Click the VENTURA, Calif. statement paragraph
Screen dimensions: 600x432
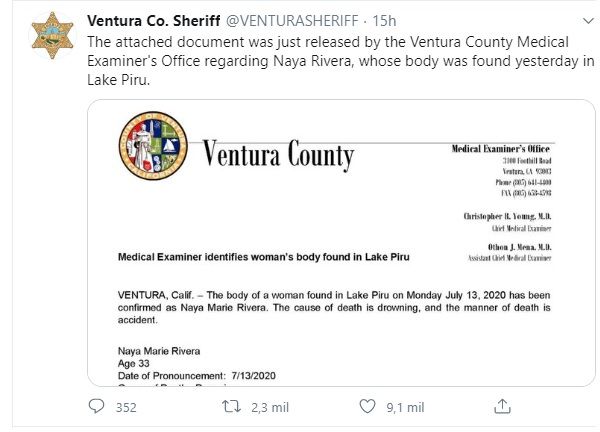(x=334, y=308)
